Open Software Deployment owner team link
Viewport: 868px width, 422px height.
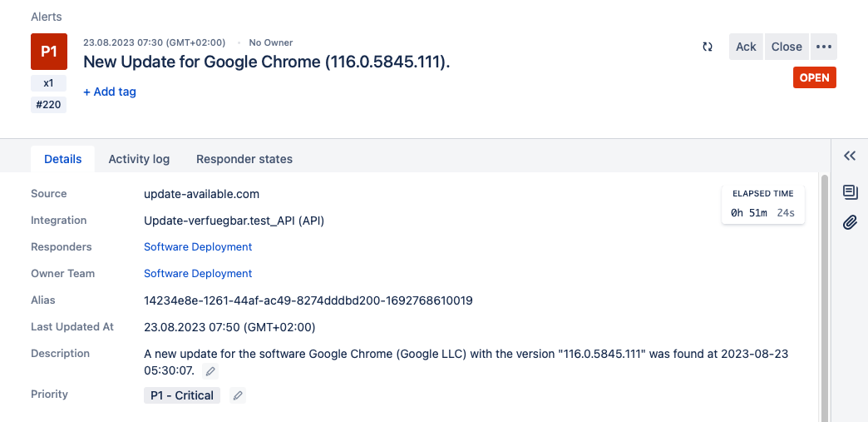198,273
